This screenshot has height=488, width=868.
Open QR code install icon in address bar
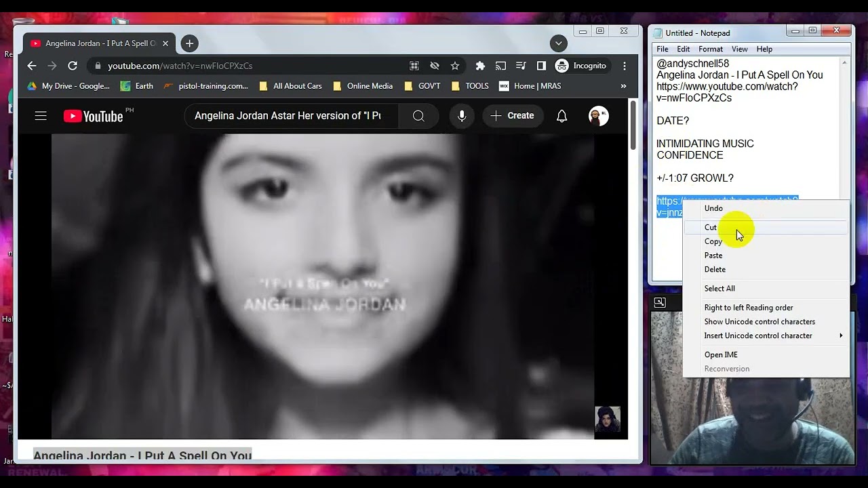414,66
